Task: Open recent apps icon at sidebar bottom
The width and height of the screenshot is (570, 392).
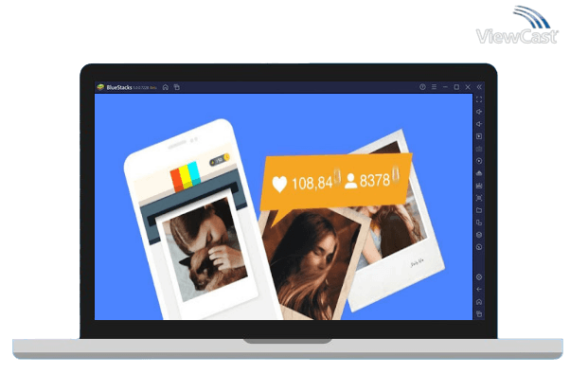Action: (x=479, y=313)
